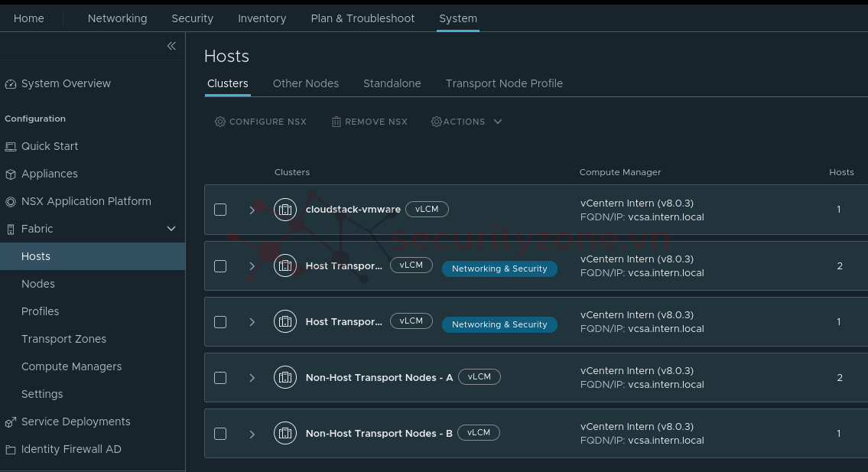Image resolution: width=868 pixels, height=472 pixels.
Task: Tick the Non-Host Transport Nodes - B checkbox
Action: coord(220,434)
